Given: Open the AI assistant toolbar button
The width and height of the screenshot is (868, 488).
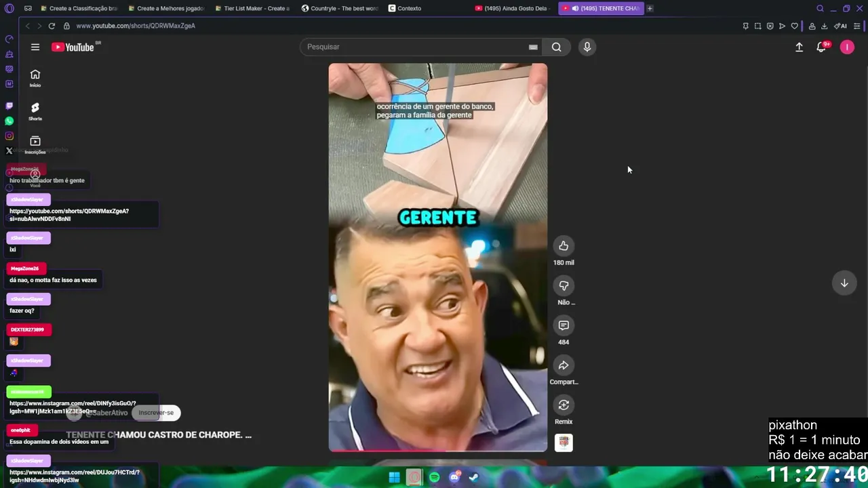Looking at the screenshot, I should [840, 26].
